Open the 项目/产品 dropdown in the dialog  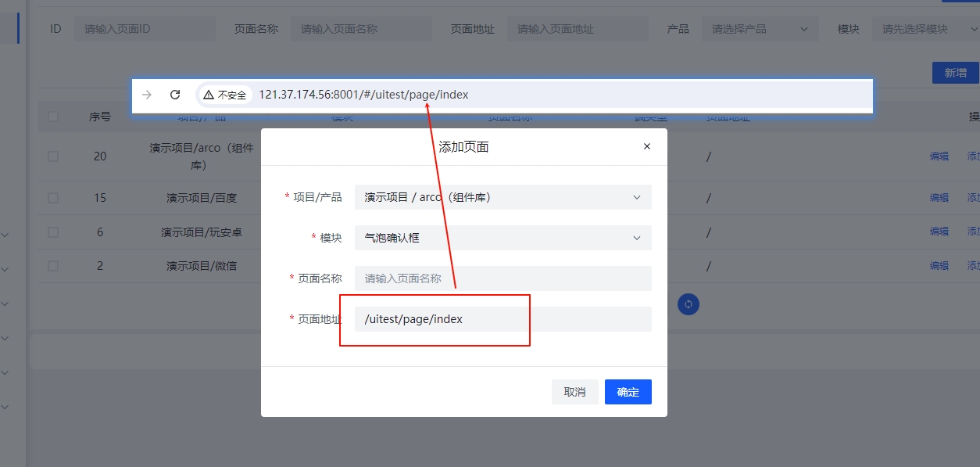503,197
